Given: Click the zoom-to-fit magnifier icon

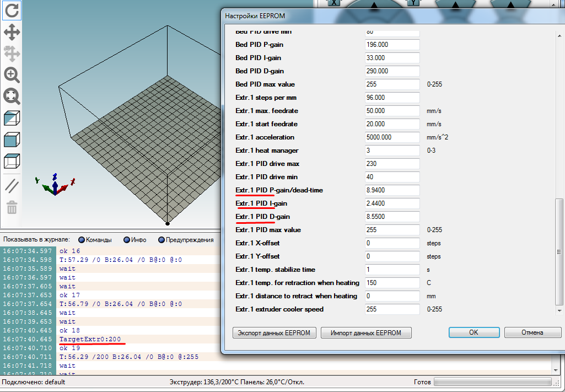Looking at the screenshot, I should click(12, 96).
